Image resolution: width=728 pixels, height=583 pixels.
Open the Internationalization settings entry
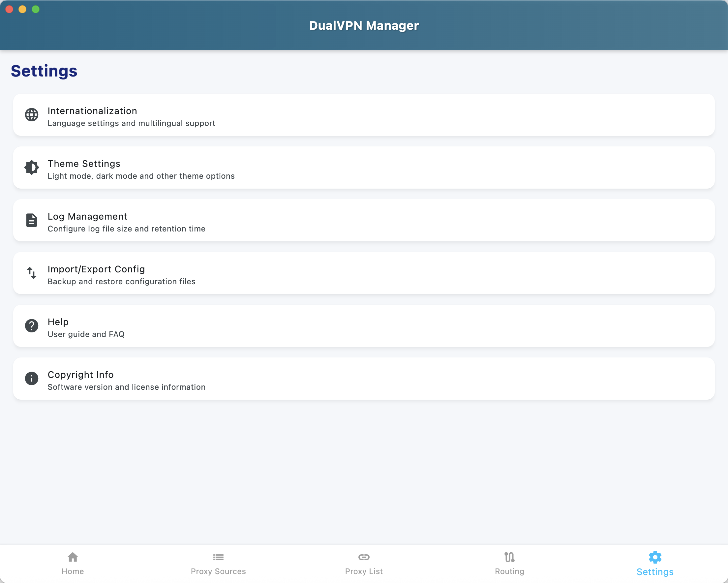(364, 115)
